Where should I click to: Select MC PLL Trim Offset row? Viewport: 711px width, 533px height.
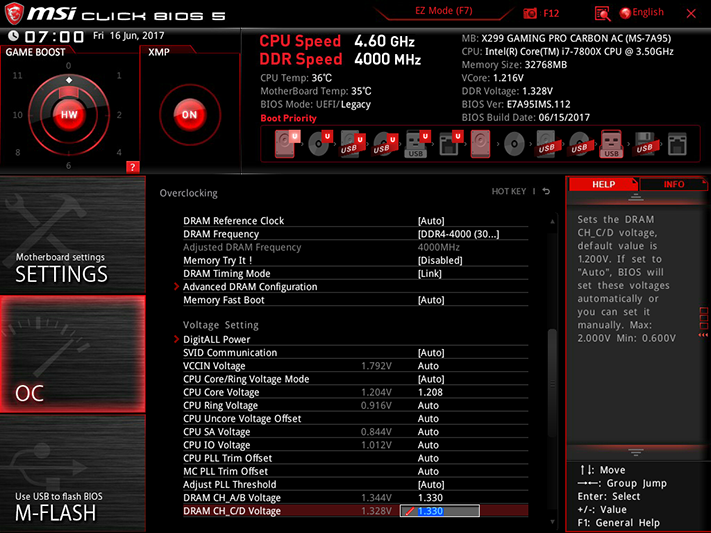click(356, 471)
